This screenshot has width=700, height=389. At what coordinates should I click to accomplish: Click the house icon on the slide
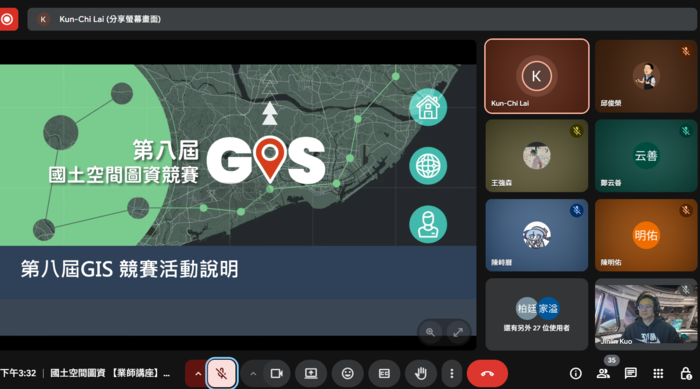tap(428, 107)
